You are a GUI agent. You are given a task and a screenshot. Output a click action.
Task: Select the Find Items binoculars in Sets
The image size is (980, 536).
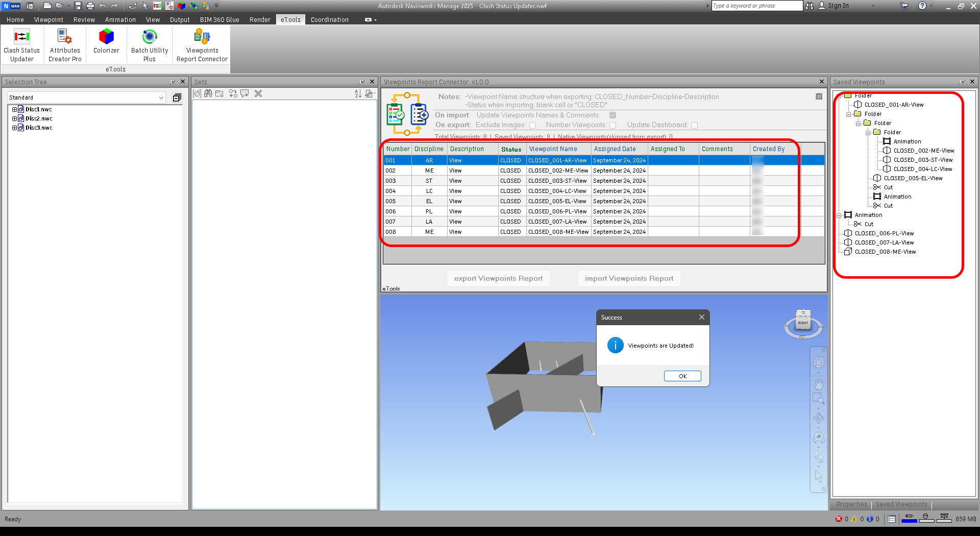click(208, 93)
